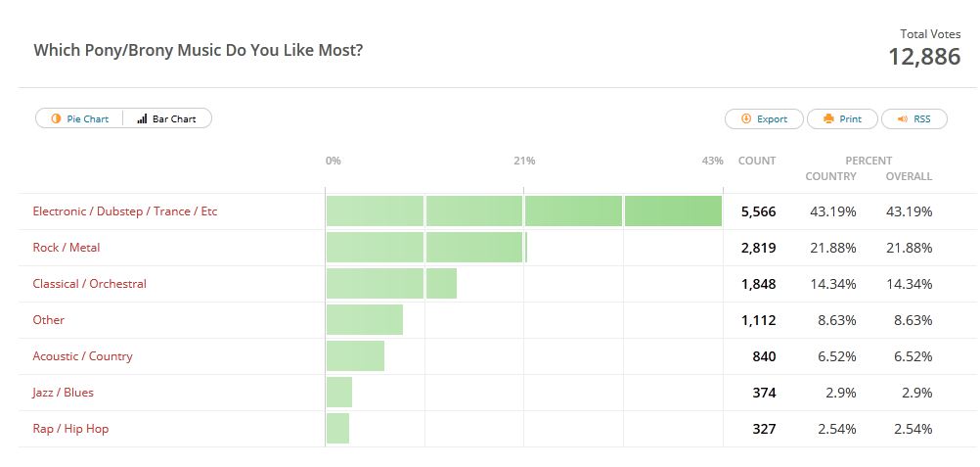
Task: Click the orange RSS feed icon
Action: coord(903,119)
